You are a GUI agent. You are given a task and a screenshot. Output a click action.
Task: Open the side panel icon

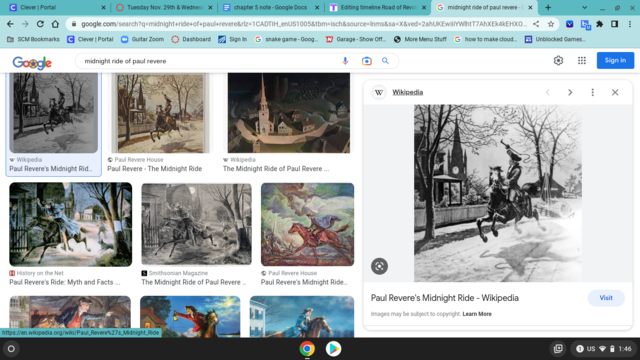tap(614, 24)
